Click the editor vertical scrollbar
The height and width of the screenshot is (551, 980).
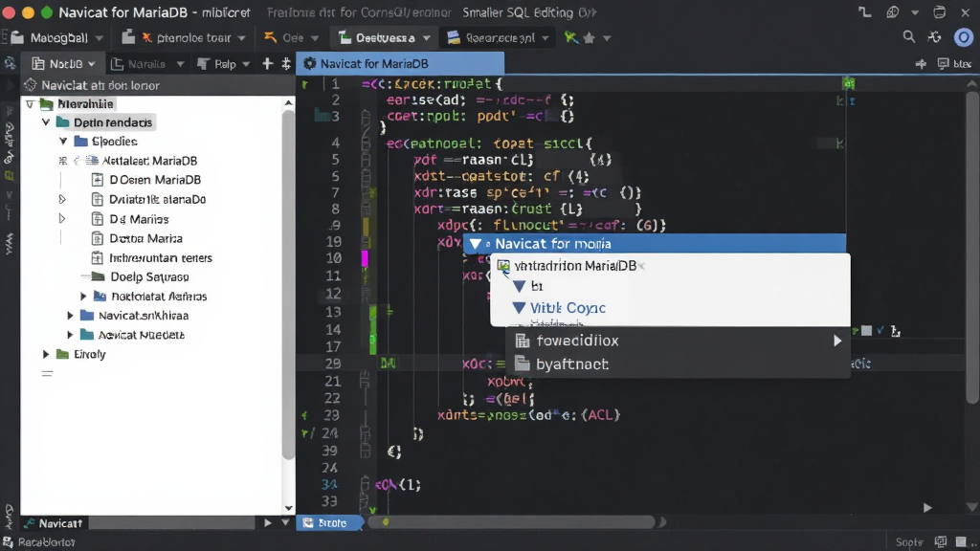972,248
